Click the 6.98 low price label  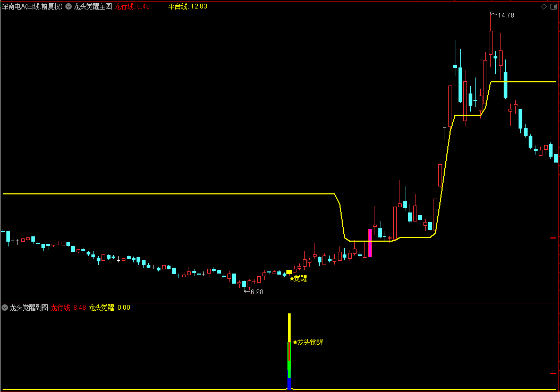click(x=257, y=292)
